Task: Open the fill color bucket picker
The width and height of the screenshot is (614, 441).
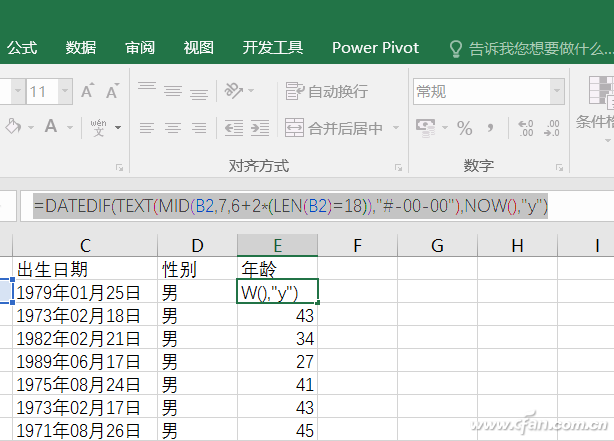Action: [14, 127]
